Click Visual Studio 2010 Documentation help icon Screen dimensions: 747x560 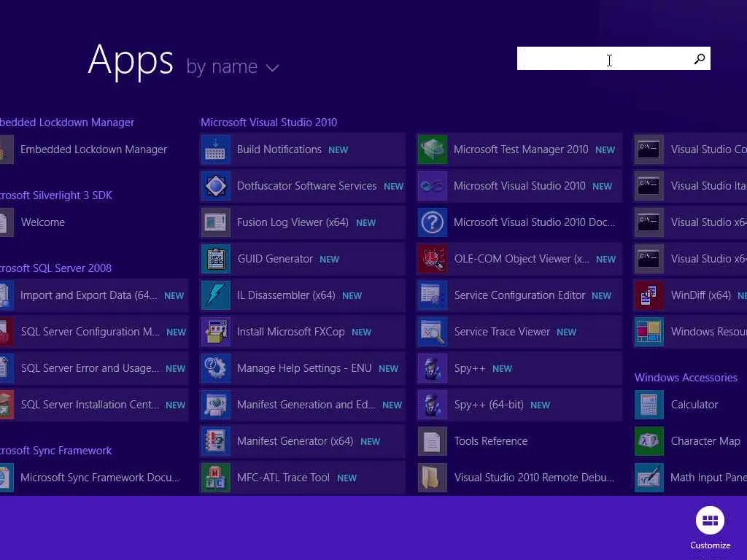pyautogui.click(x=433, y=222)
